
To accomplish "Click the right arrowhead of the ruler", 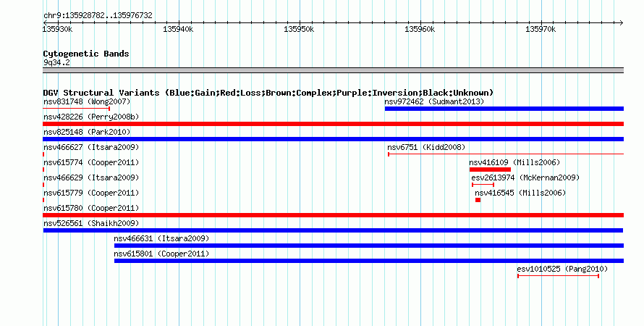I will click(x=621, y=22).
